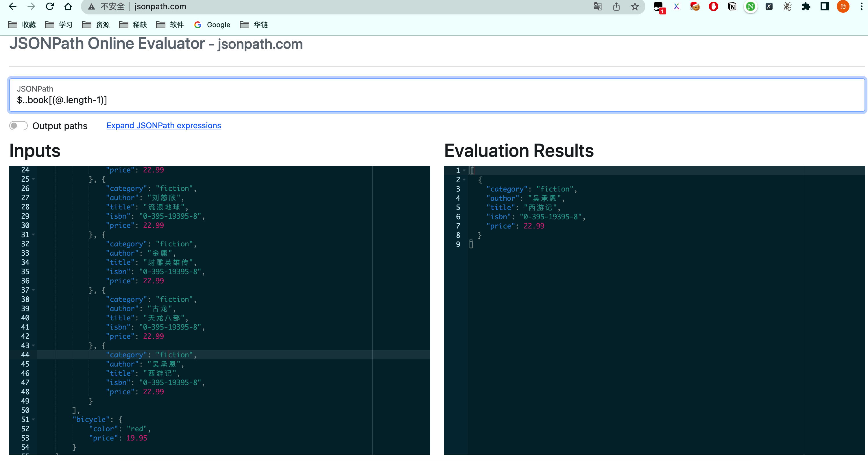Open the 软件 bookmarks folder
This screenshot has width=868, height=461.
170,25
